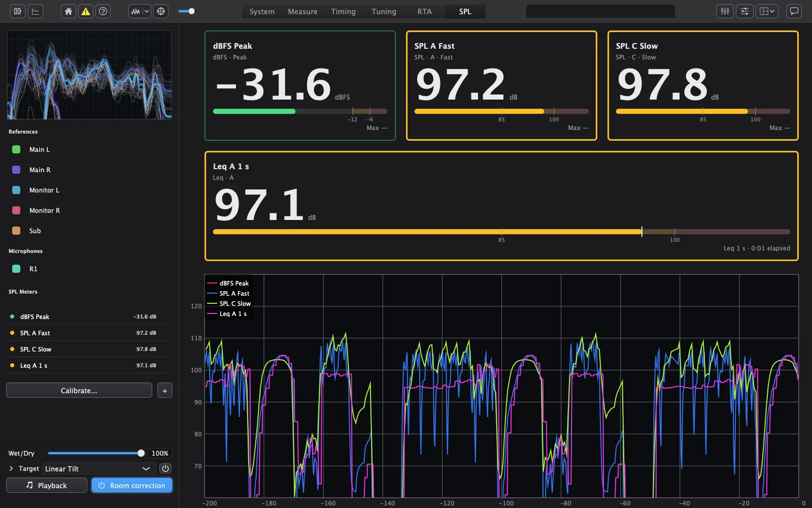
Task: Toggle the Leq A 1 s meter status dot
Action: pos(12,365)
